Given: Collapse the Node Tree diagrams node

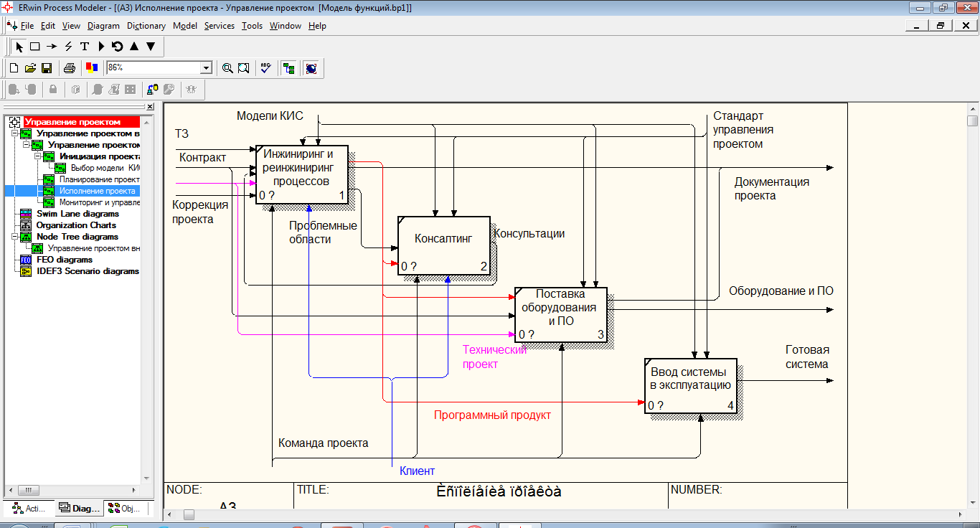Looking at the screenshot, I should pyautogui.click(x=15, y=237).
